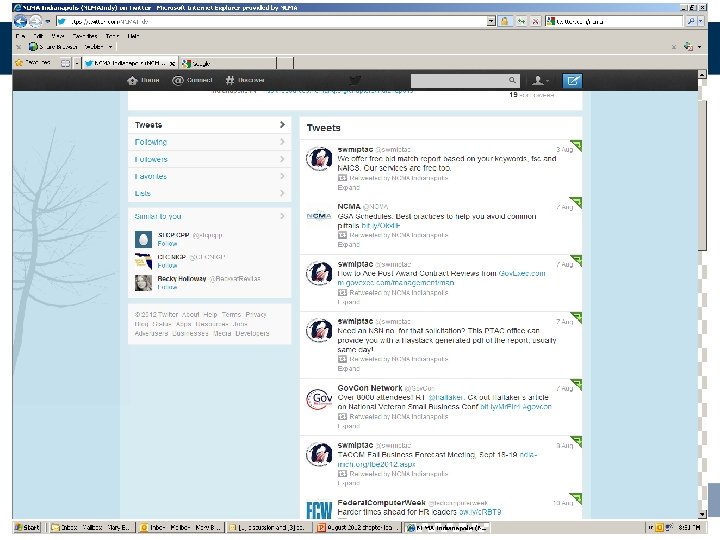Open Twitter Discover page
The width and height of the screenshot is (720, 540).
point(245,80)
